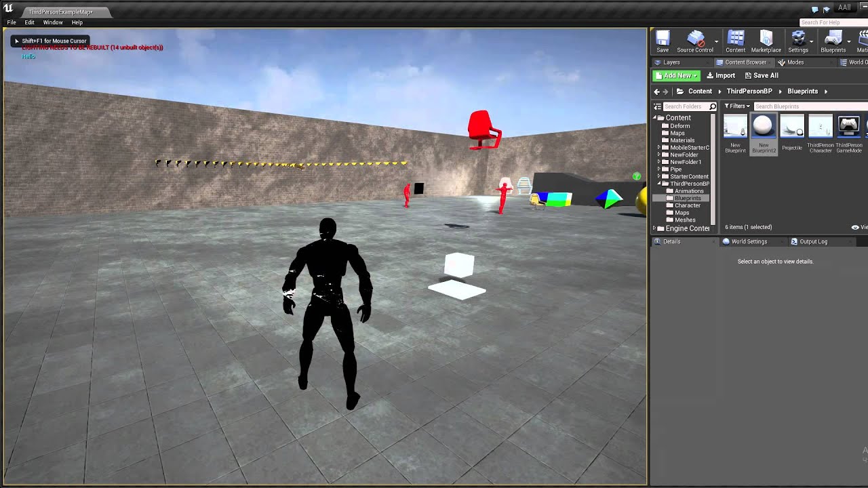Select the Animations folder
This screenshot has height=488, width=868.
[x=689, y=191]
